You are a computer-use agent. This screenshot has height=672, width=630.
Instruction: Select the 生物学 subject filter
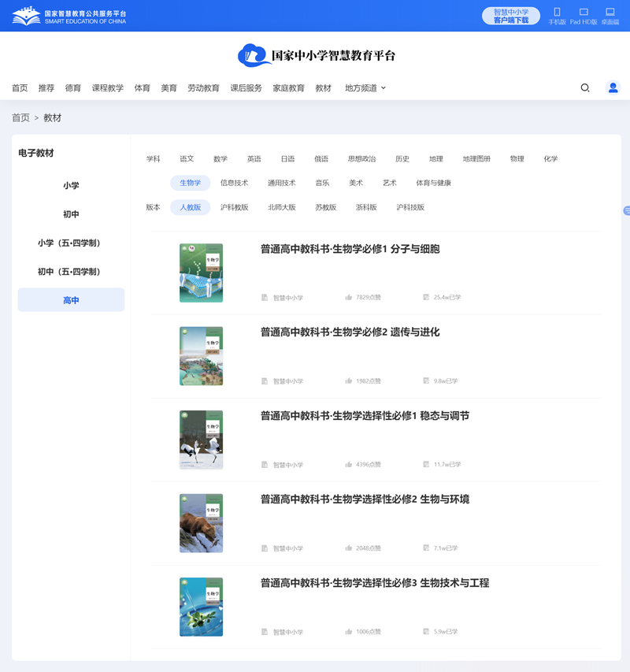click(x=191, y=182)
